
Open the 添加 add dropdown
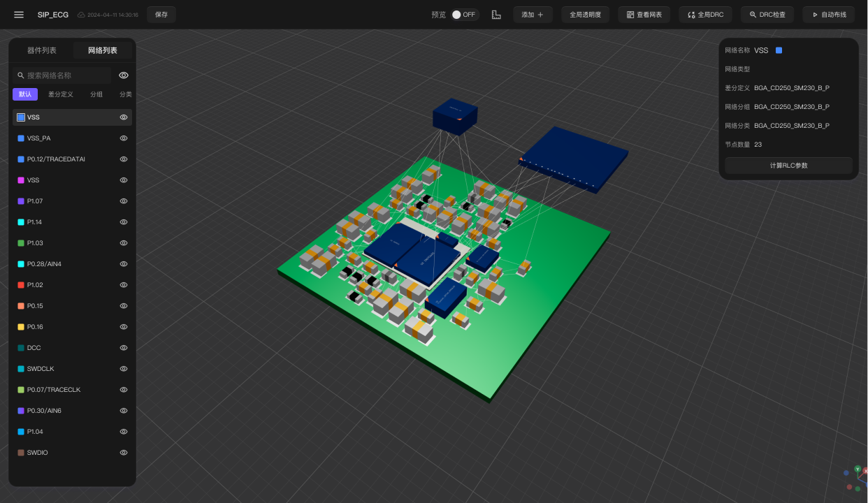click(533, 15)
